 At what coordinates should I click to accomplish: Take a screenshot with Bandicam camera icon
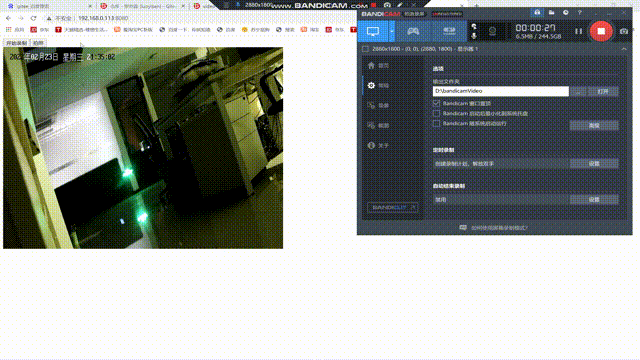tap(624, 31)
